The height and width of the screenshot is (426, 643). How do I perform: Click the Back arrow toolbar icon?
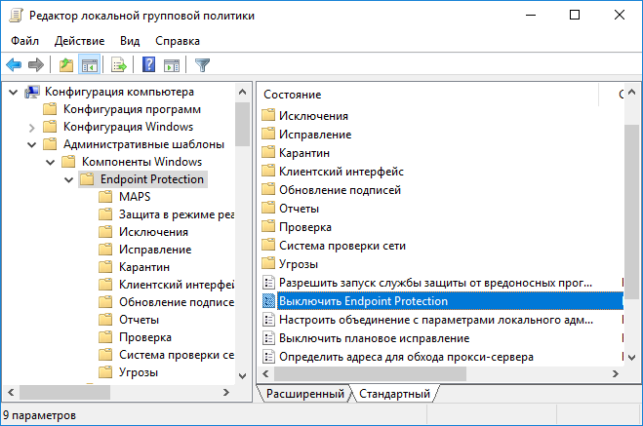tap(14, 65)
